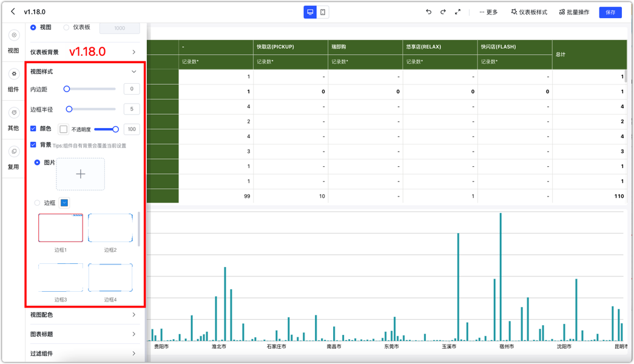The height and width of the screenshot is (364, 634).
Task: Edit the opacity value 100 field
Action: 132,129
